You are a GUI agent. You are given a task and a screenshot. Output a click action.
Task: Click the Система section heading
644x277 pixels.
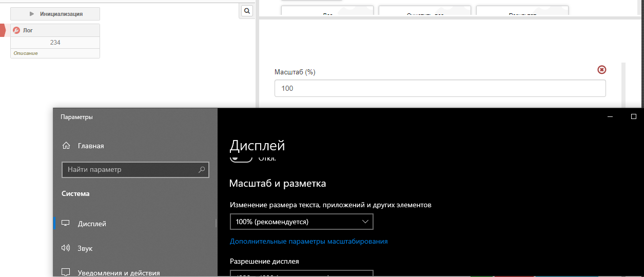coord(75,194)
